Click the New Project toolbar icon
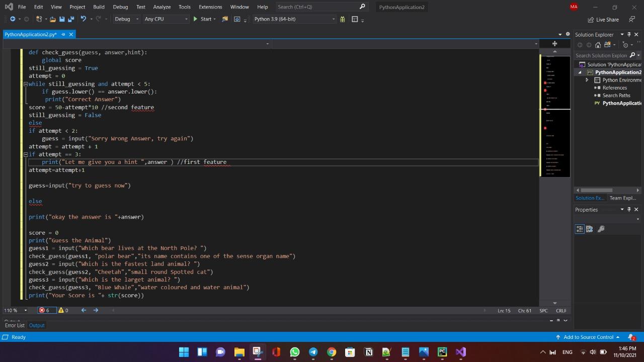Viewport: 644px width, 362px height. (39, 19)
